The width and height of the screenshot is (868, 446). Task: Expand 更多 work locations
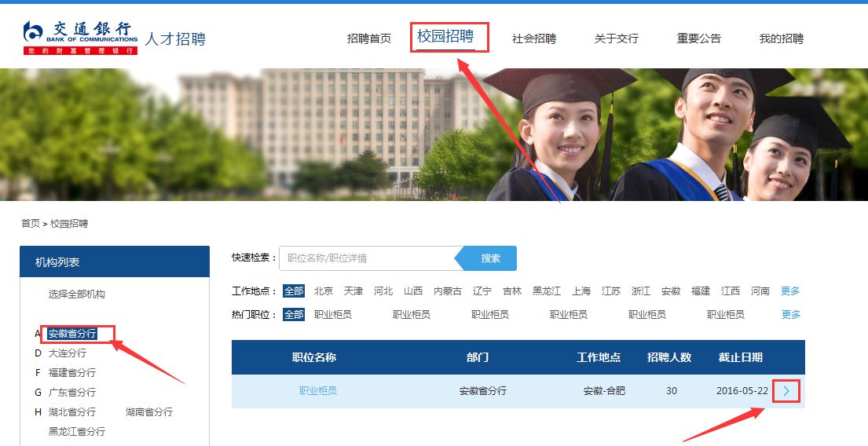click(x=790, y=291)
